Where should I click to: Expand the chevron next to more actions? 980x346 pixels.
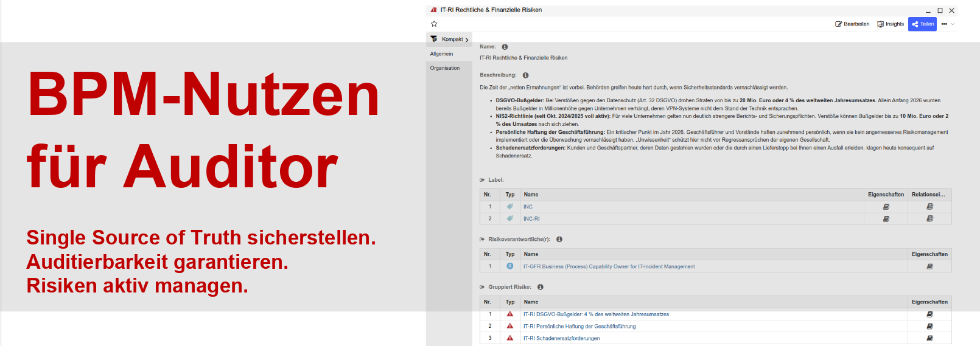(x=953, y=24)
